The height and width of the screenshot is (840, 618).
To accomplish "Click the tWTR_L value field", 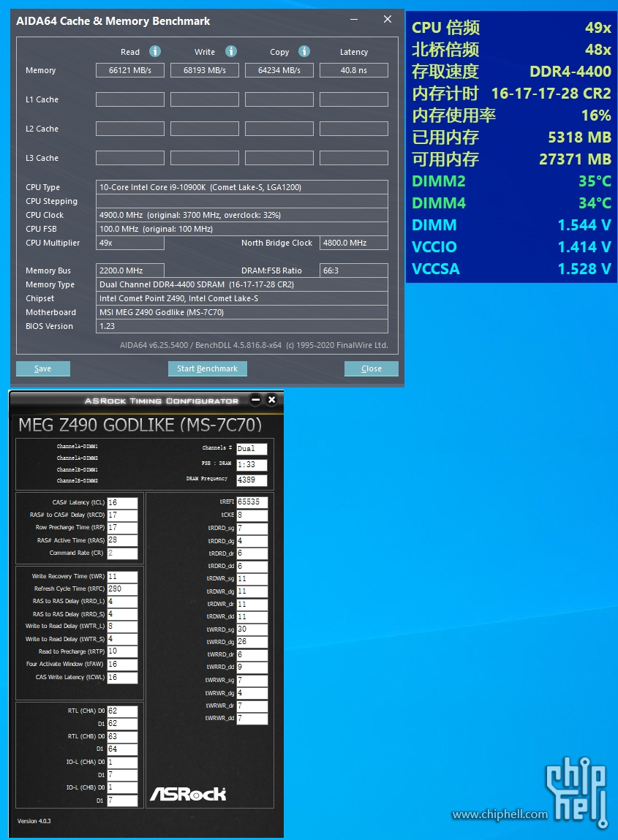I will point(122,627).
